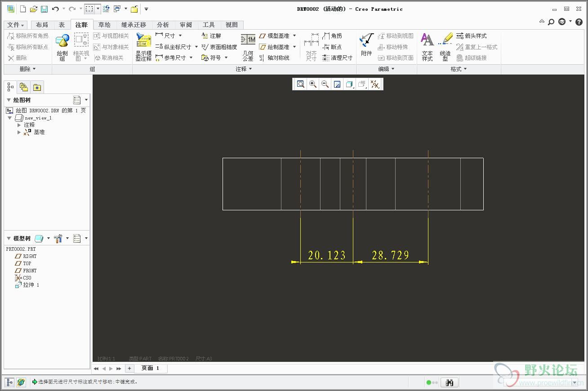Click the binoculars find icon in status bar
The image size is (588, 391).
pos(449,382)
